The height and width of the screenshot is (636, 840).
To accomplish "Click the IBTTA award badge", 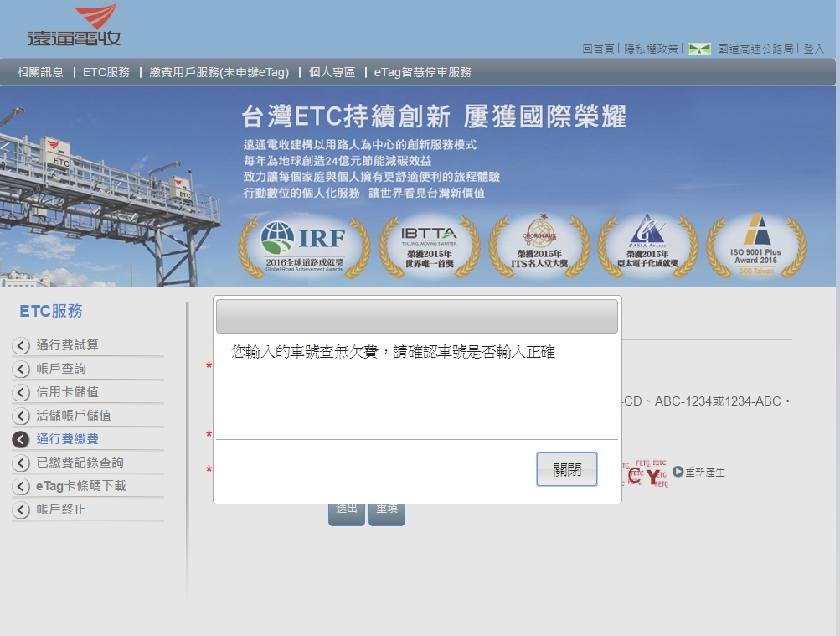I will tap(429, 247).
